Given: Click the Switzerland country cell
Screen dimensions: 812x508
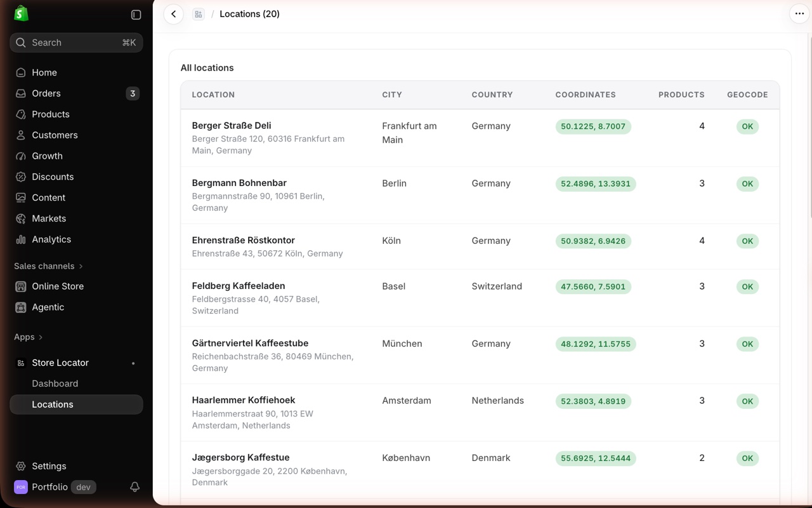Looking at the screenshot, I should coord(497,286).
